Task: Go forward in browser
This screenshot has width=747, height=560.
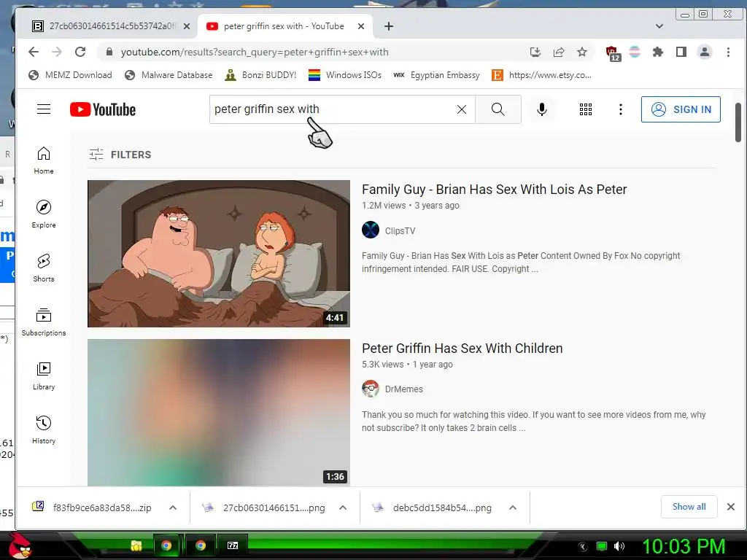Action: point(57,52)
